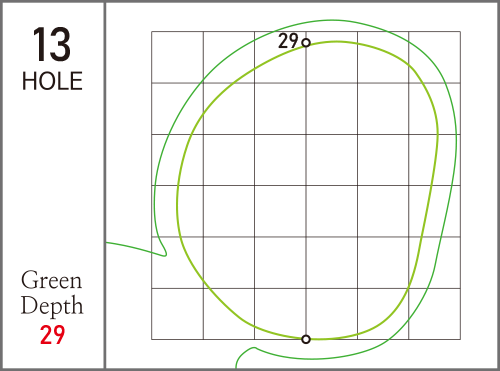This screenshot has height=371, width=500.
Task: Click the bottom-left grid corner
Action: pos(152,339)
